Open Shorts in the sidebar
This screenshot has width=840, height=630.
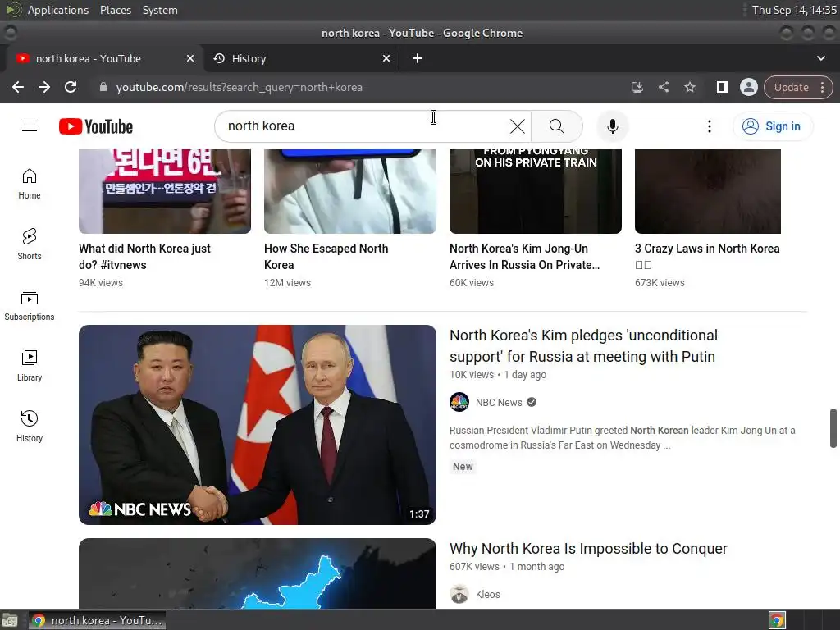pos(30,244)
